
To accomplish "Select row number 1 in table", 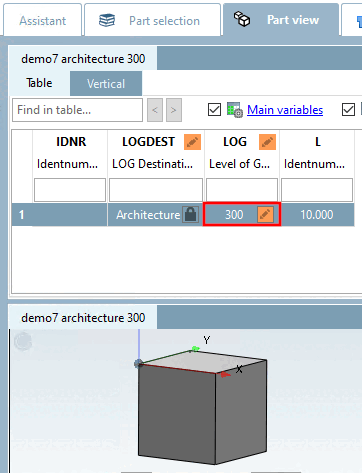I will (x=22, y=215).
